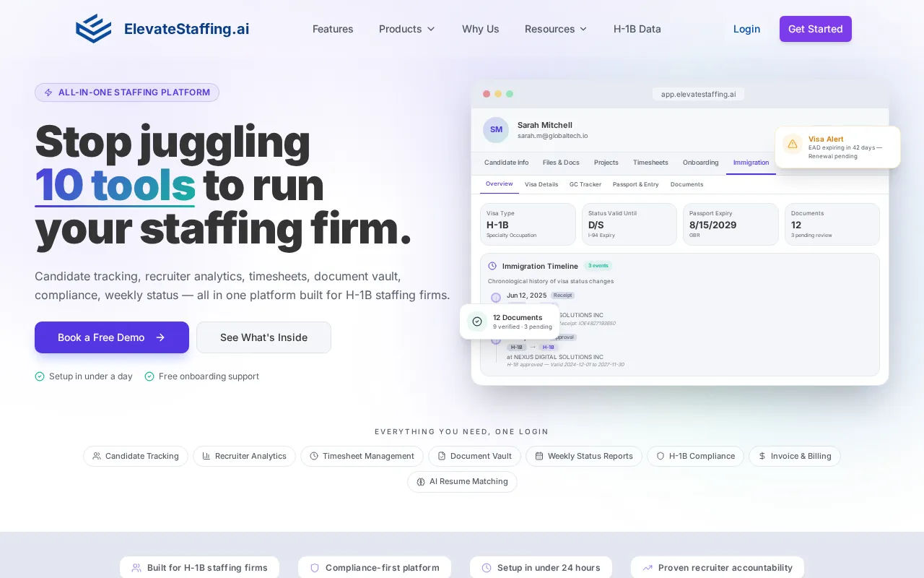Click the highlighted 10 tools headline text
This screenshot has width=924, height=578.
click(x=115, y=185)
